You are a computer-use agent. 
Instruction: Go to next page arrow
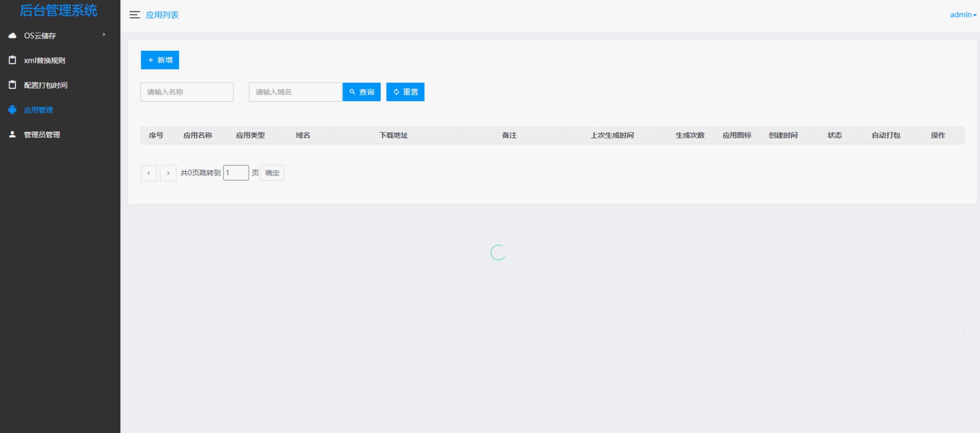(x=168, y=173)
